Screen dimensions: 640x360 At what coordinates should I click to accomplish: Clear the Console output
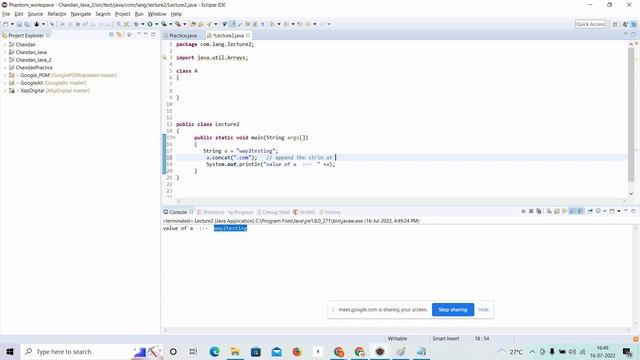549,211
